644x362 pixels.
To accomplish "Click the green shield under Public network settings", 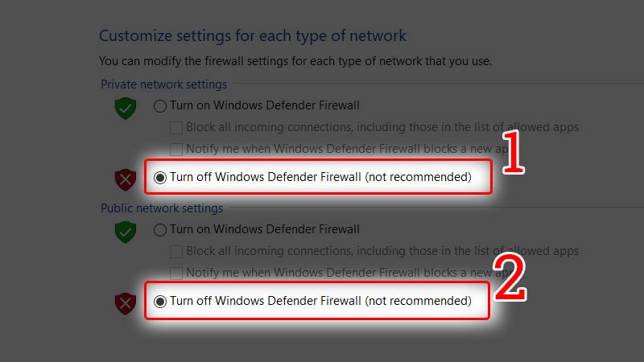I will 125,232.
